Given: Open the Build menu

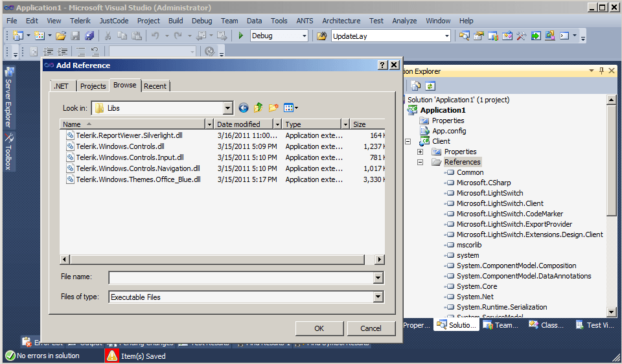Looking at the screenshot, I should pos(176,21).
